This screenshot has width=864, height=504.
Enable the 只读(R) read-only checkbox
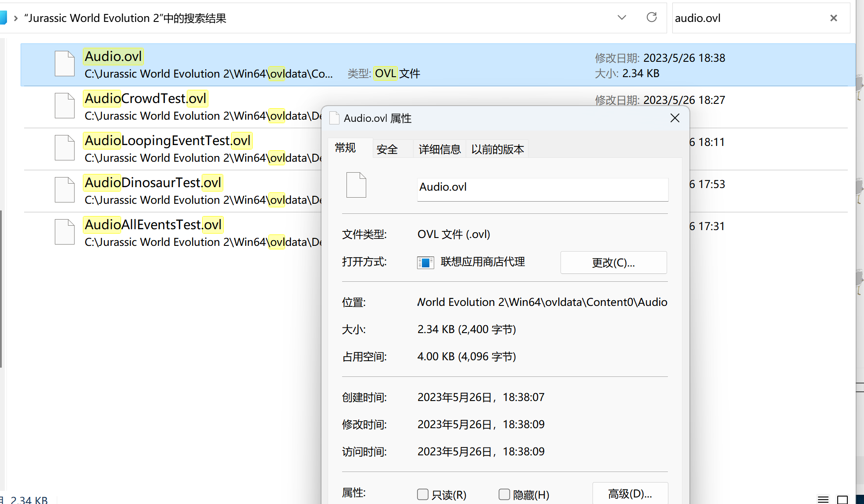tap(423, 494)
